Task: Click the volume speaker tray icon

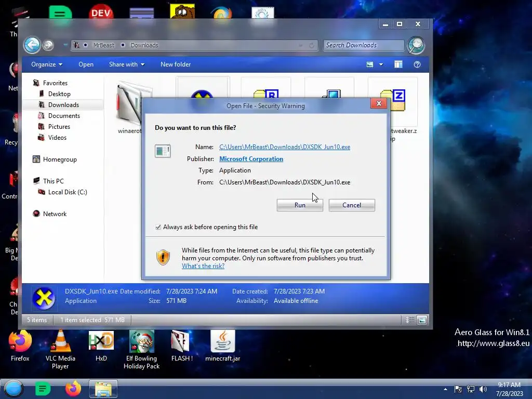Action: point(483,389)
